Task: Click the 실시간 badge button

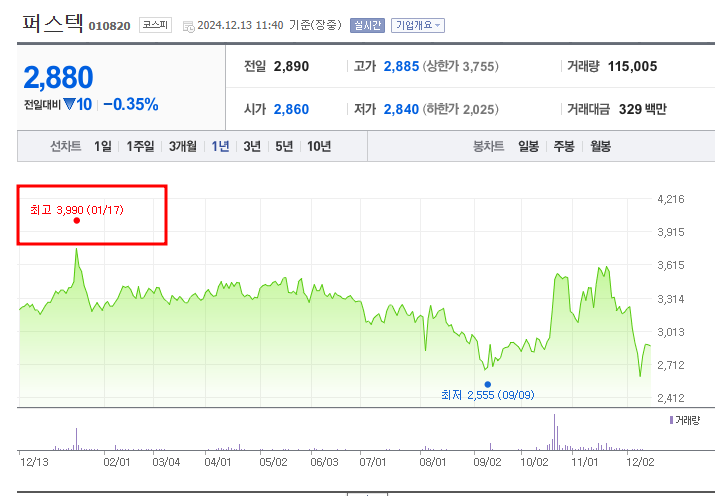Action: (x=368, y=26)
